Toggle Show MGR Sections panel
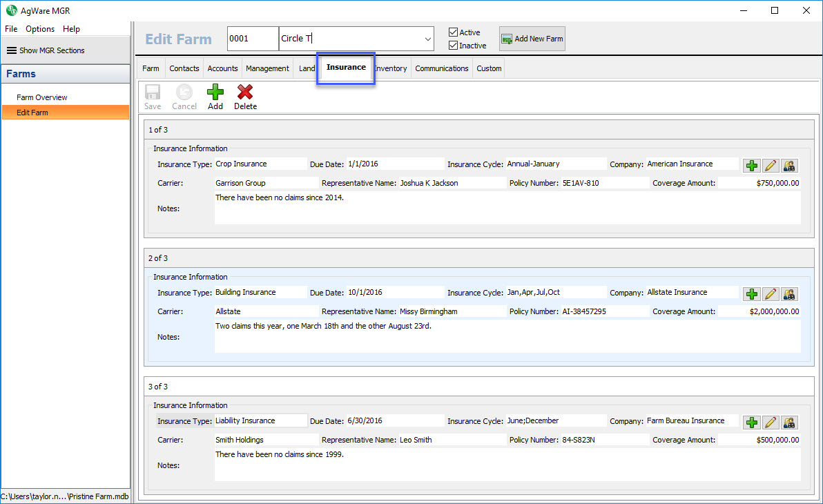The width and height of the screenshot is (823, 504). click(46, 50)
